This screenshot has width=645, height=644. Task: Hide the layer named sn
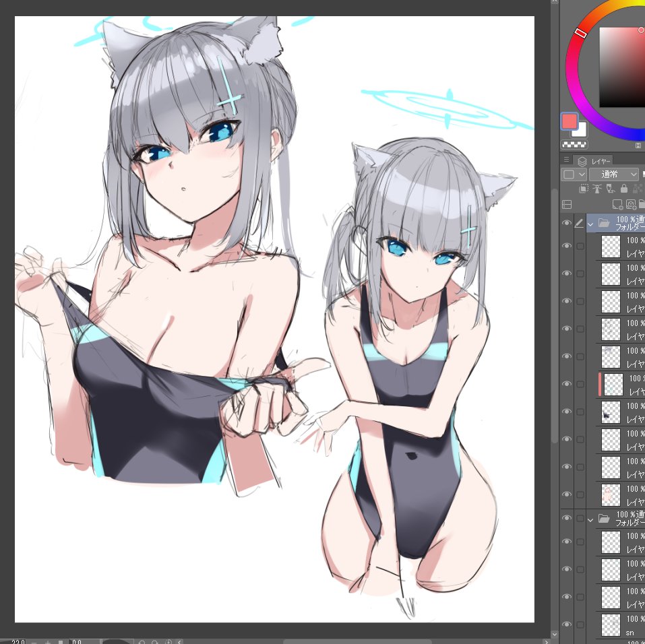(x=566, y=624)
